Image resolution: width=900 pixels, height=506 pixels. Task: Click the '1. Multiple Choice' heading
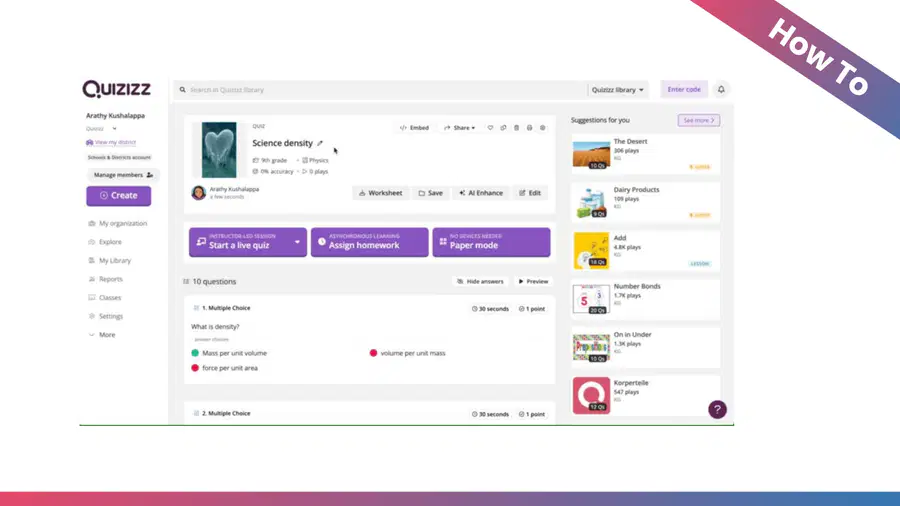(226, 308)
